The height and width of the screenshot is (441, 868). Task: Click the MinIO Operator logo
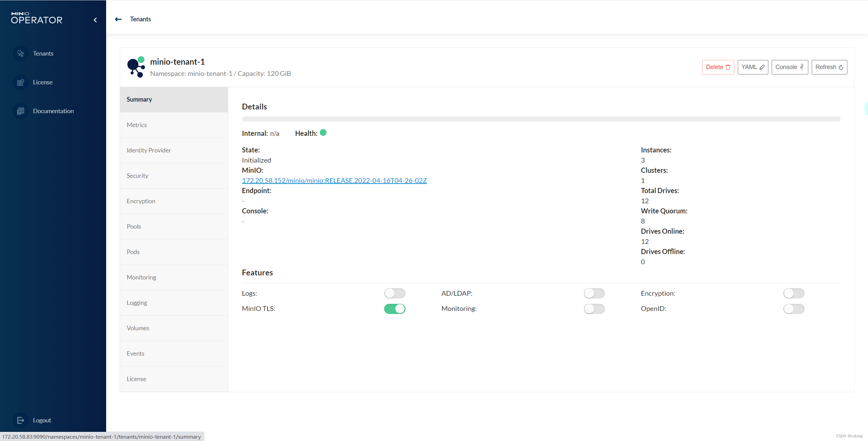(37, 18)
